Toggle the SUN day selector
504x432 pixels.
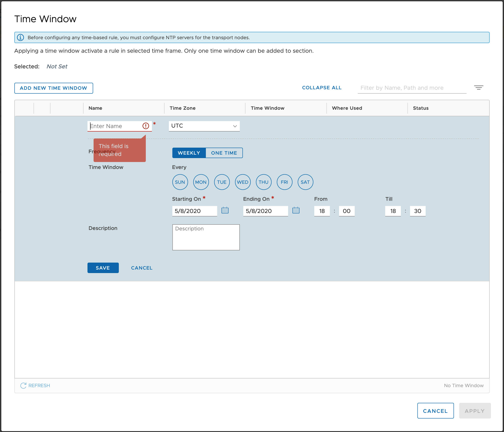(x=180, y=182)
